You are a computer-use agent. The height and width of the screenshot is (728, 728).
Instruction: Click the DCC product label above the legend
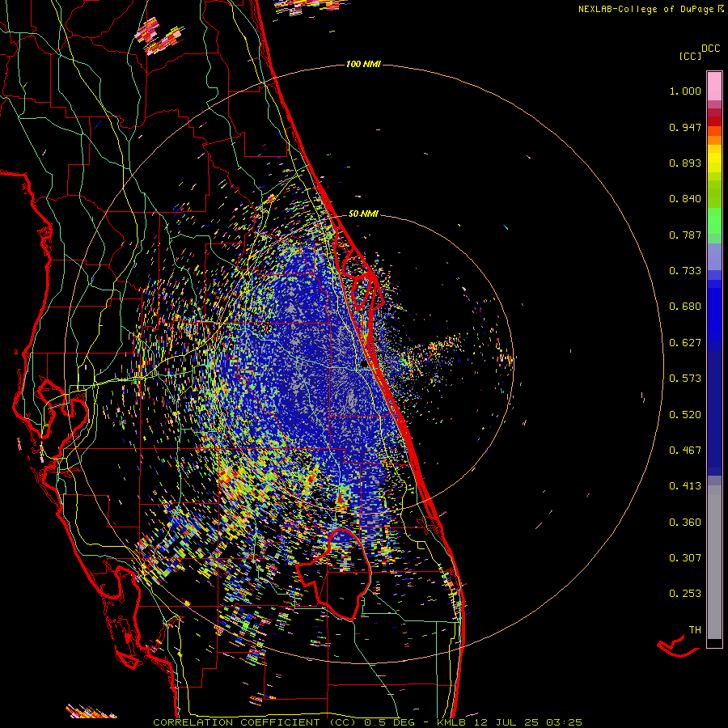[711, 49]
